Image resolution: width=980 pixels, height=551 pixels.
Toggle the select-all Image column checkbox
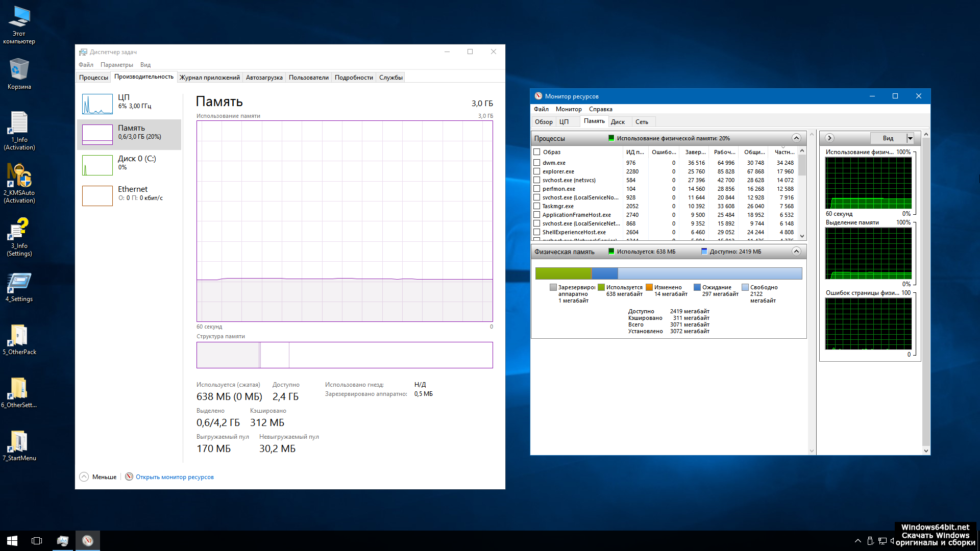click(536, 152)
